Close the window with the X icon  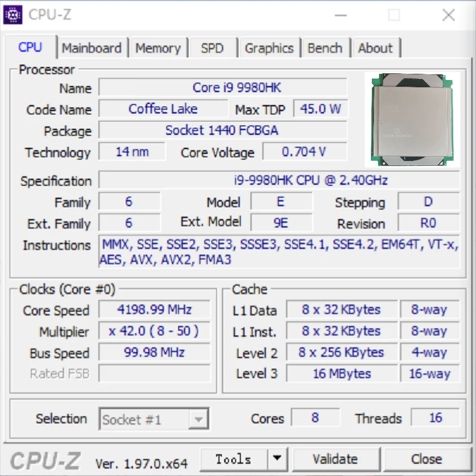[448, 15]
